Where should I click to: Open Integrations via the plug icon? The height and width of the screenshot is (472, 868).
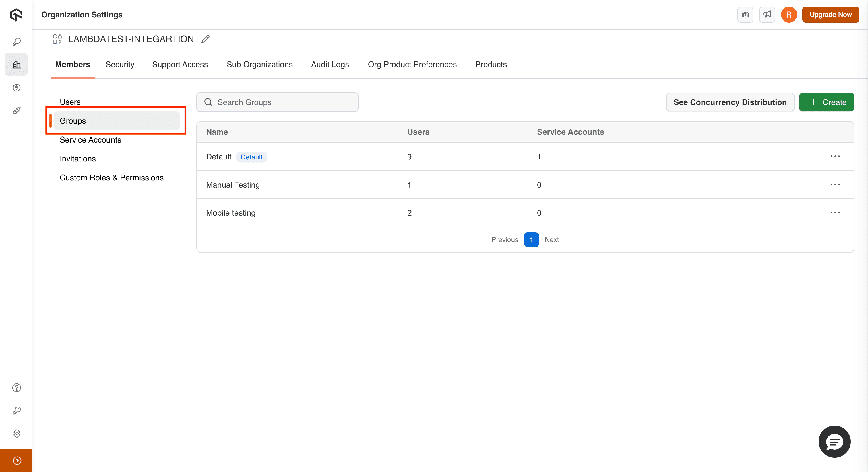pos(16,110)
